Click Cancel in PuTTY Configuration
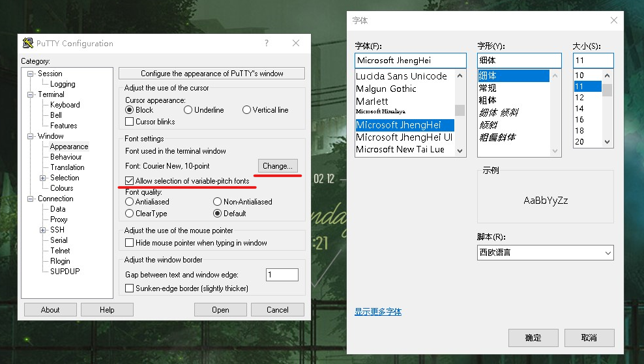644x364 pixels. (277, 310)
